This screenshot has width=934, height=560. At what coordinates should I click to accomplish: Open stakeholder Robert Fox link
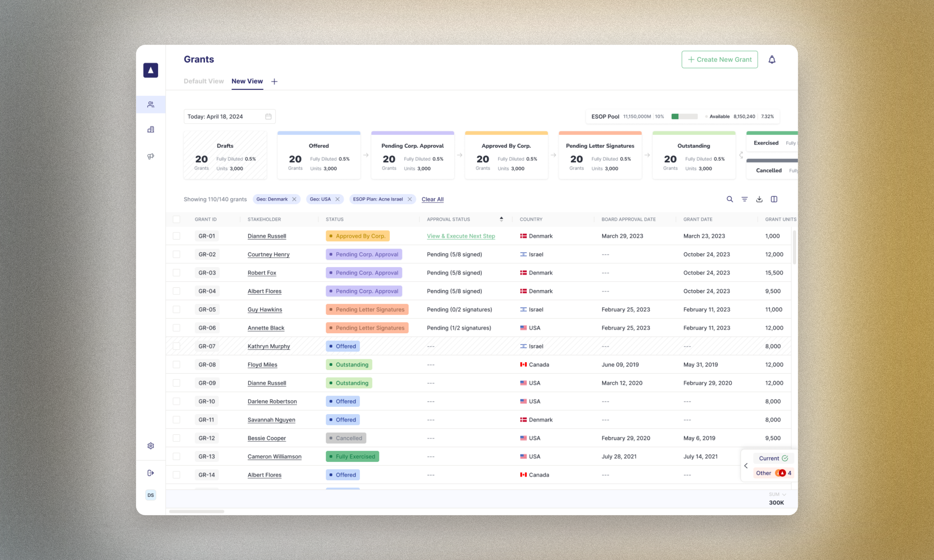click(262, 273)
